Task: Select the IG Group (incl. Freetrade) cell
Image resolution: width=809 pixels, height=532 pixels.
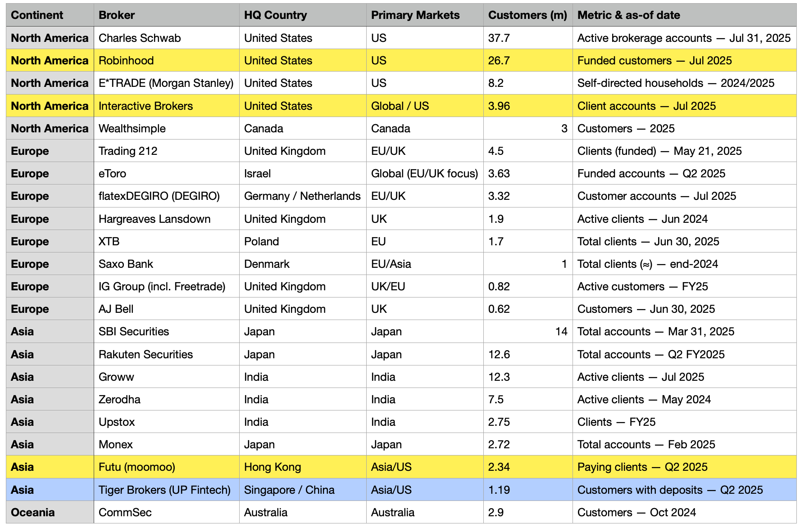Action: pyautogui.click(x=167, y=286)
